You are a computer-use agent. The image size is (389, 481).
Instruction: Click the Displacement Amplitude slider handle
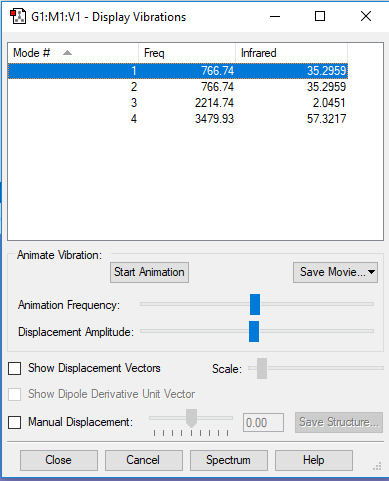(254, 331)
